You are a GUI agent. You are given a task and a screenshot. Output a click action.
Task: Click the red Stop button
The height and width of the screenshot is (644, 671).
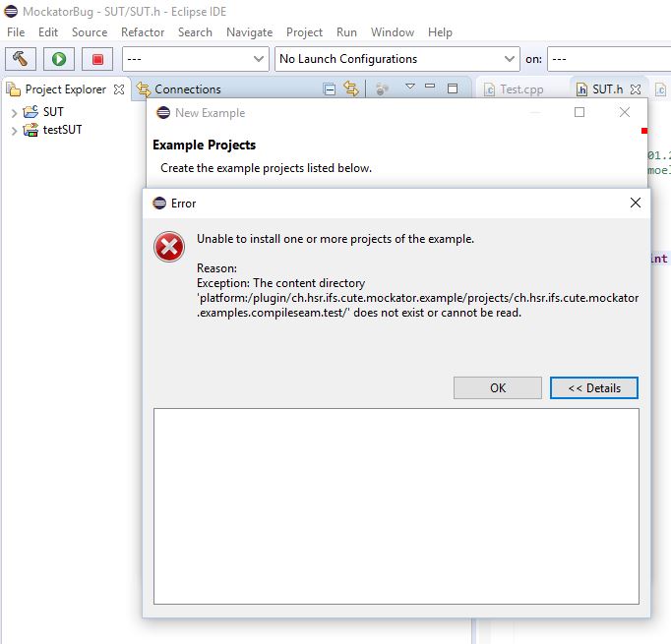click(97, 59)
